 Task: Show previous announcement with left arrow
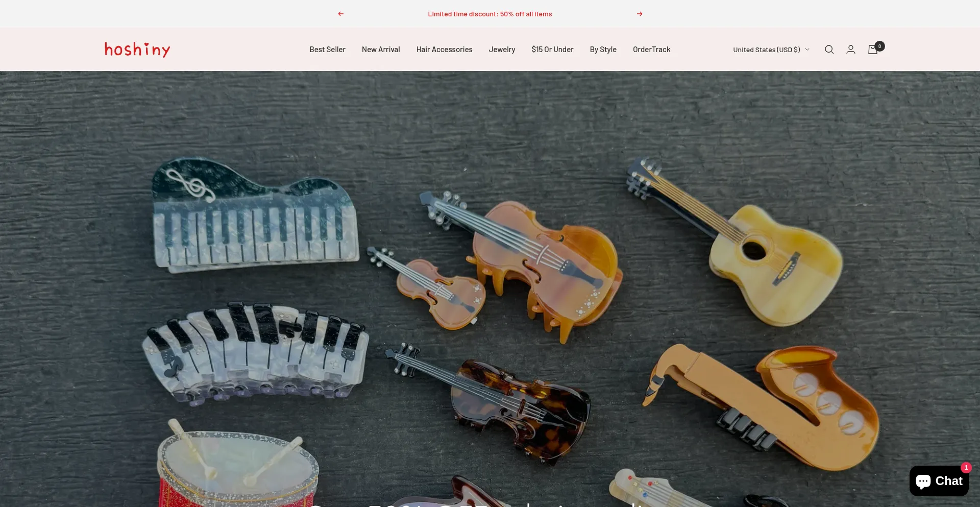tap(341, 14)
